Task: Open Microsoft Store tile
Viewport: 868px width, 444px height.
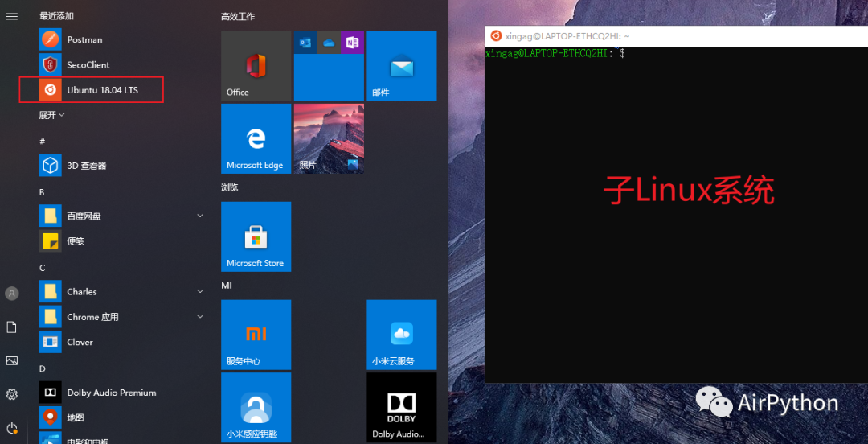Action: tap(256, 236)
